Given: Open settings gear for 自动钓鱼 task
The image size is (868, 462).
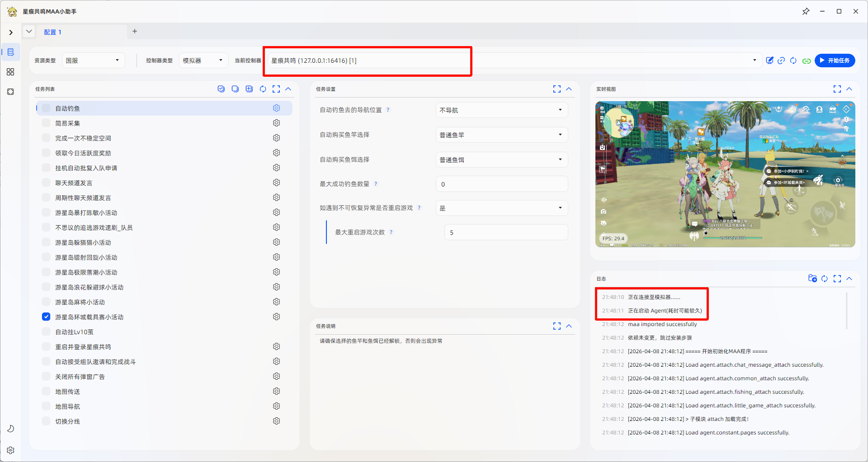Looking at the screenshot, I should tap(276, 108).
